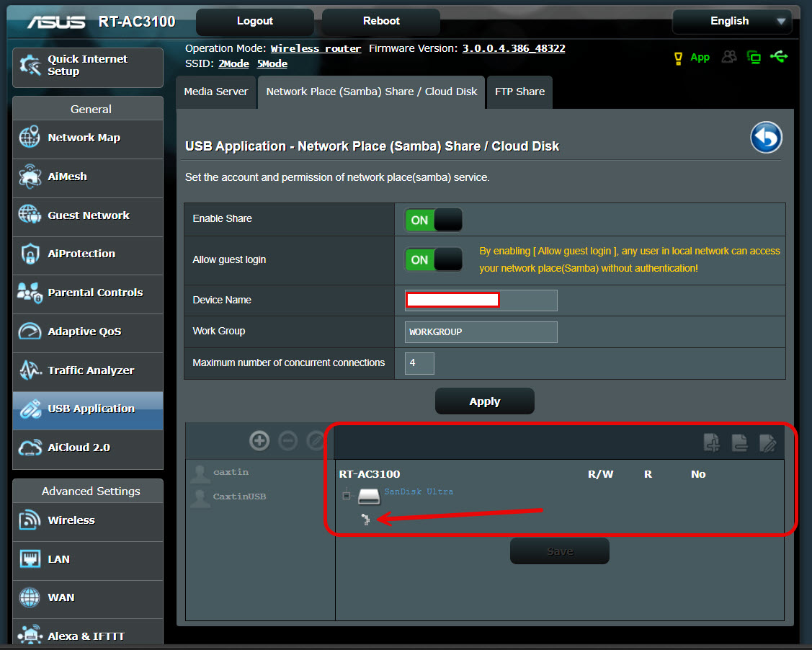Click the SanDisk Ultra drive label

tap(419, 491)
